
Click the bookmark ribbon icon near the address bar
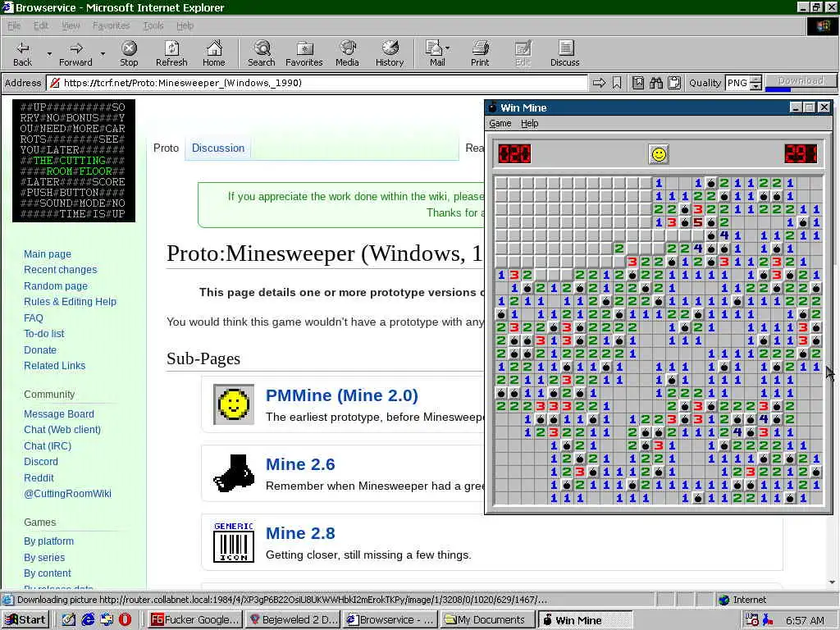click(617, 83)
